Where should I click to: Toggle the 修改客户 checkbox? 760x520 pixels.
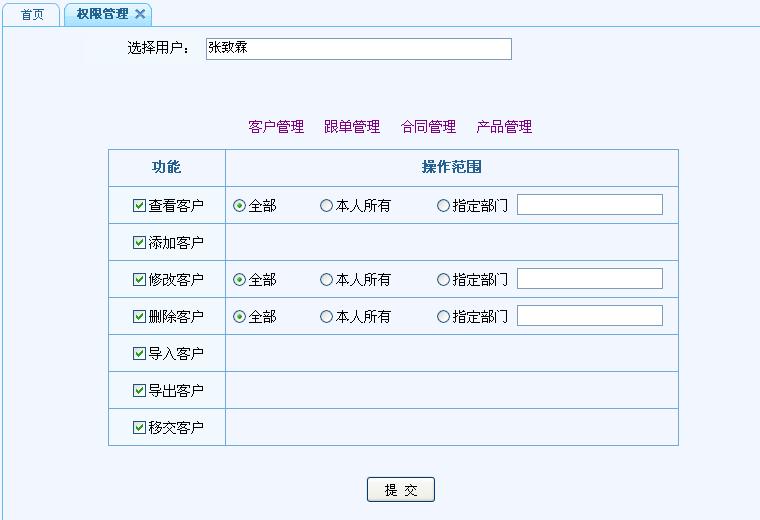(x=139, y=280)
